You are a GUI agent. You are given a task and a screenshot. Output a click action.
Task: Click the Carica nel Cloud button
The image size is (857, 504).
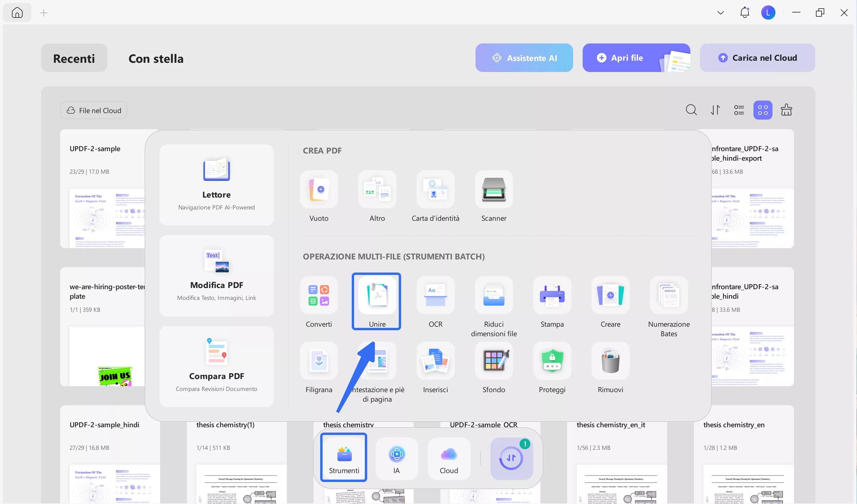point(757,58)
